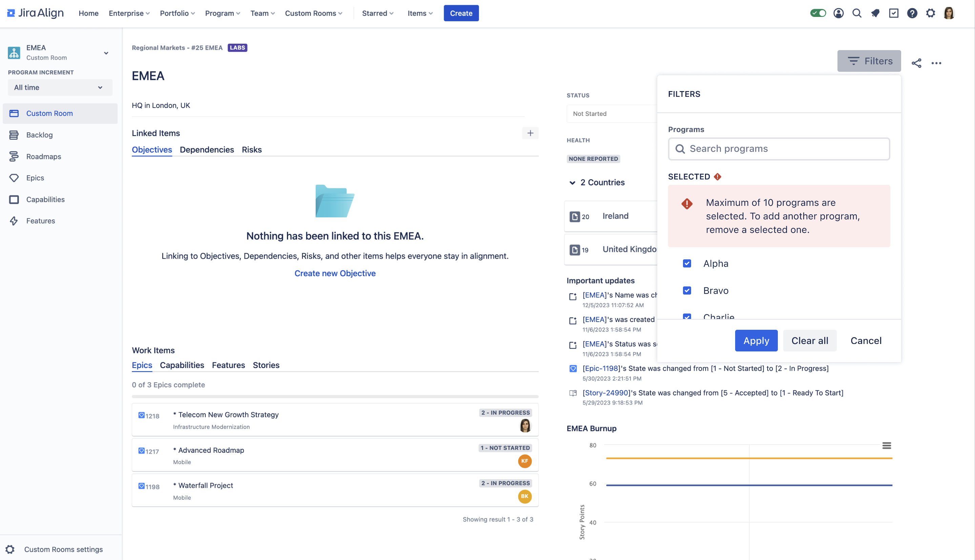This screenshot has width=975, height=560.
Task: Click the BK owner avatar
Action: [525, 496]
